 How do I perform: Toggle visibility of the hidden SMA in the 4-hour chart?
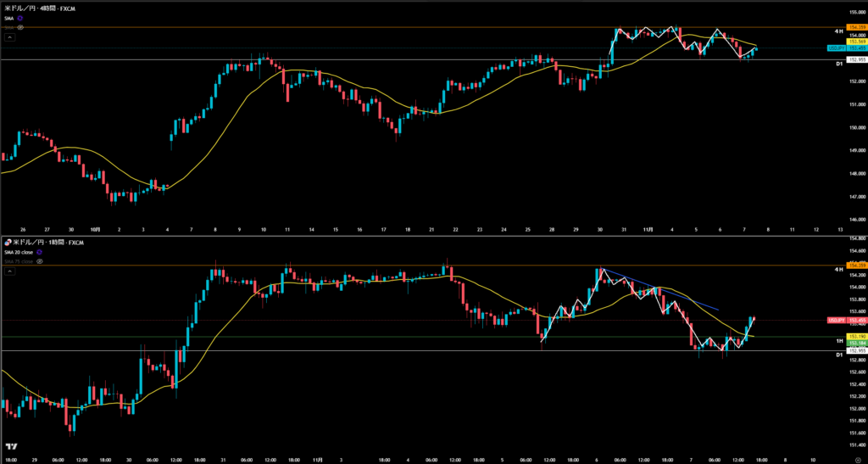(x=19, y=27)
